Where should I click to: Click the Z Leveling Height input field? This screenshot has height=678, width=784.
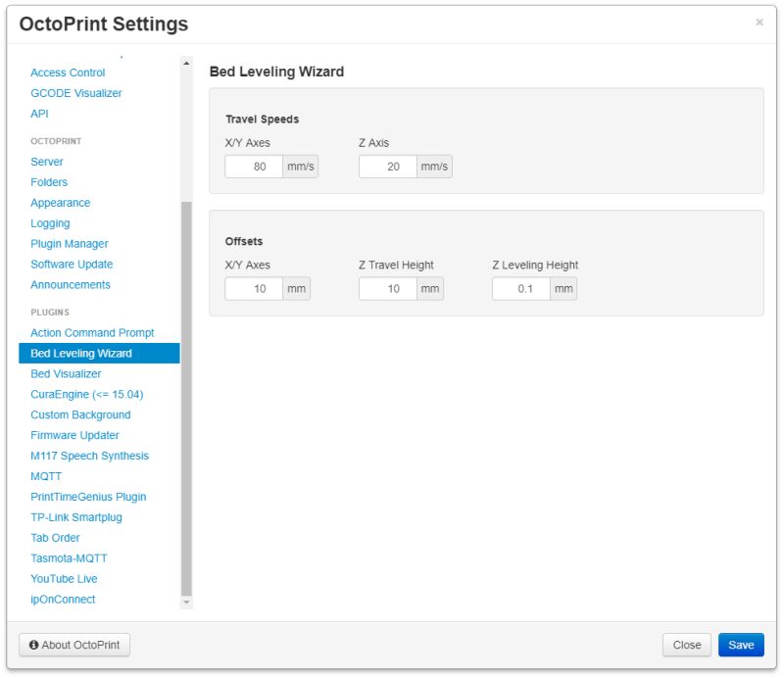point(522,287)
